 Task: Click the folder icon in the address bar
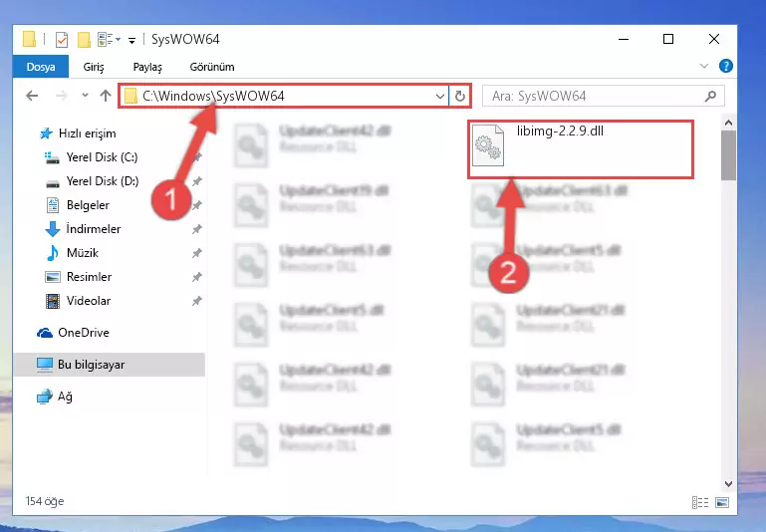point(130,96)
